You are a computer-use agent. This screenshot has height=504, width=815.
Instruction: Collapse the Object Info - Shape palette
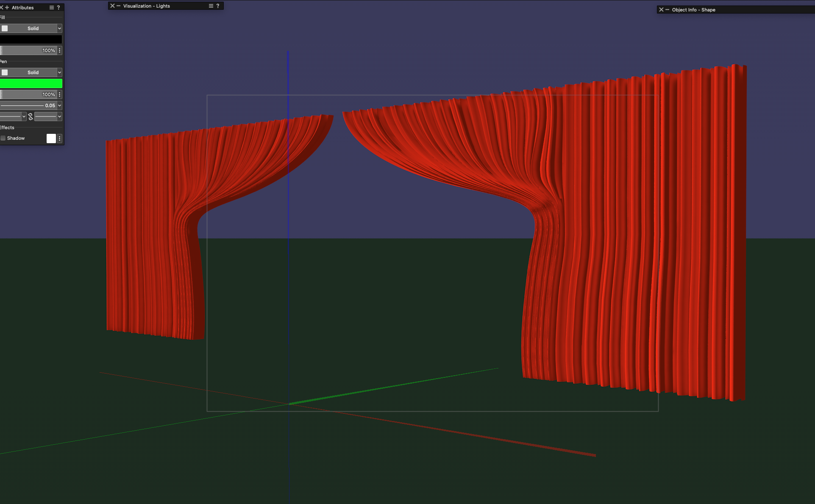click(668, 10)
